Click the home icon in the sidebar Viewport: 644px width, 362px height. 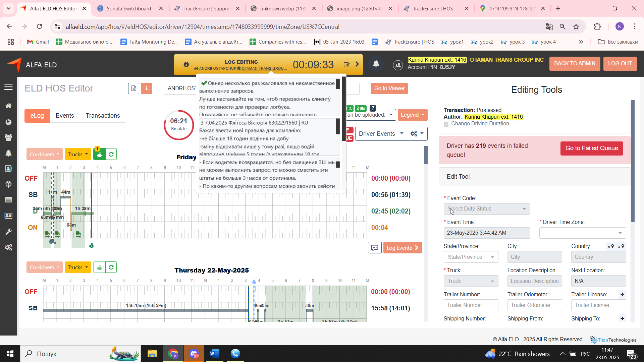pyautogui.click(x=8, y=106)
